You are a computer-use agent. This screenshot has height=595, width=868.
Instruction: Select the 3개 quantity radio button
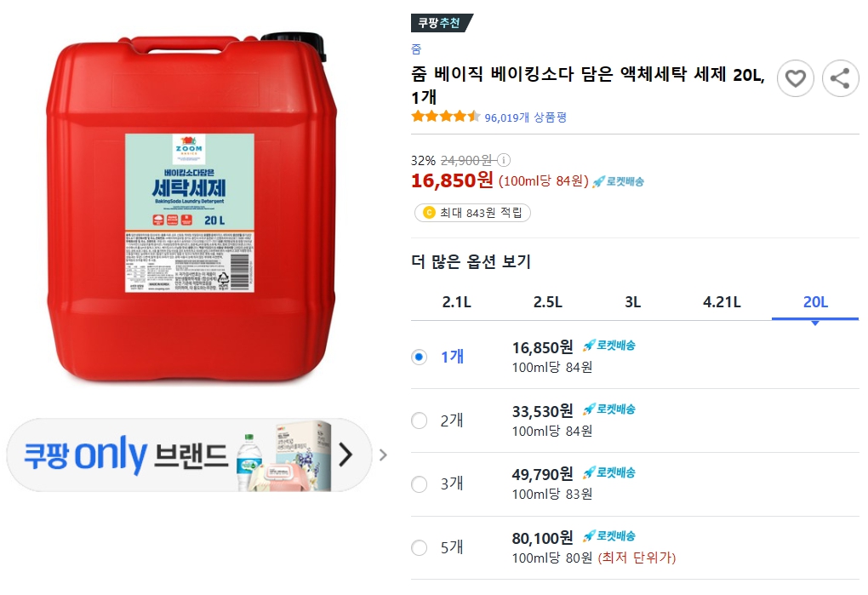[x=419, y=484]
